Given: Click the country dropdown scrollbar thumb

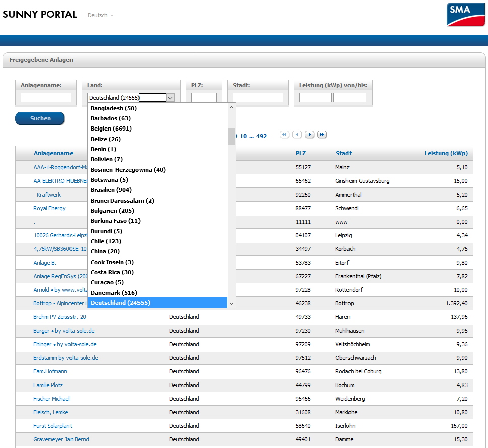Looking at the screenshot, I should point(232,136).
